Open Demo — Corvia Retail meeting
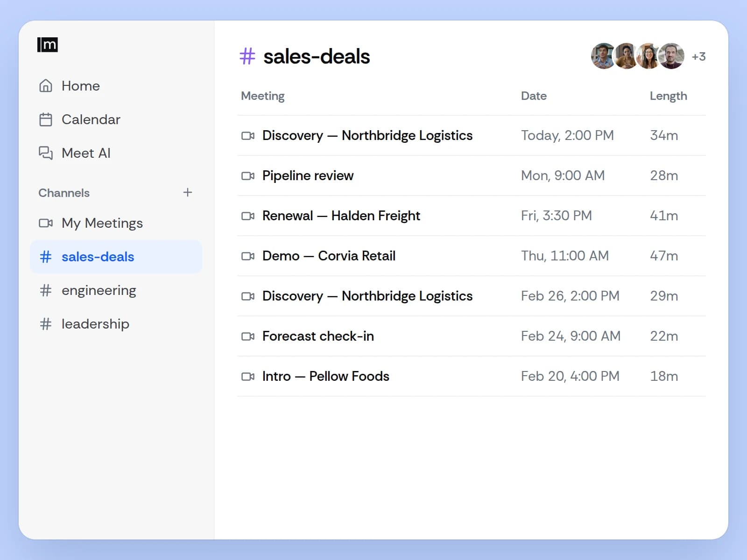This screenshot has height=560, width=747. tap(472, 256)
